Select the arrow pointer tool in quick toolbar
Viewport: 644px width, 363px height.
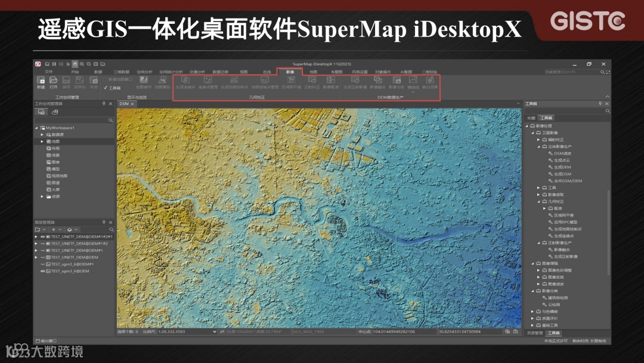click(68, 64)
